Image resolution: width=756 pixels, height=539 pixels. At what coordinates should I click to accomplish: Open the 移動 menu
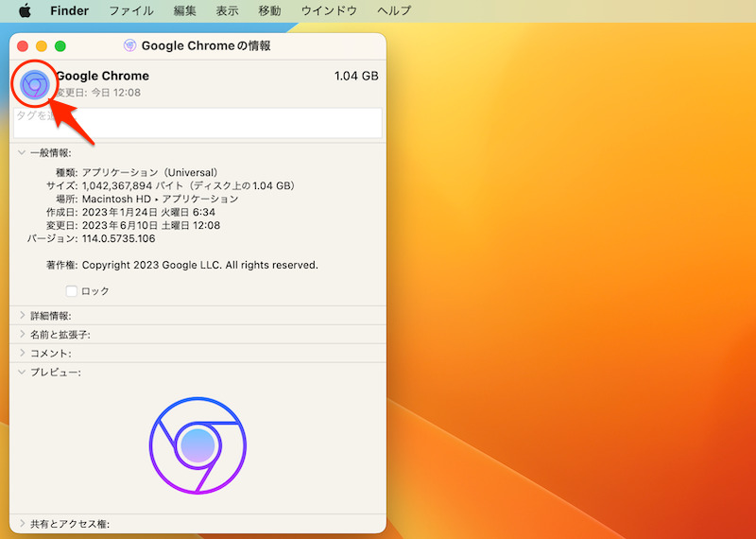[269, 11]
